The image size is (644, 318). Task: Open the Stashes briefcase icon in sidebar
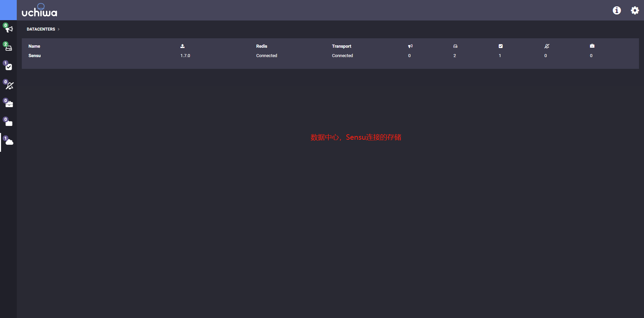pyautogui.click(x=8, y=104)
